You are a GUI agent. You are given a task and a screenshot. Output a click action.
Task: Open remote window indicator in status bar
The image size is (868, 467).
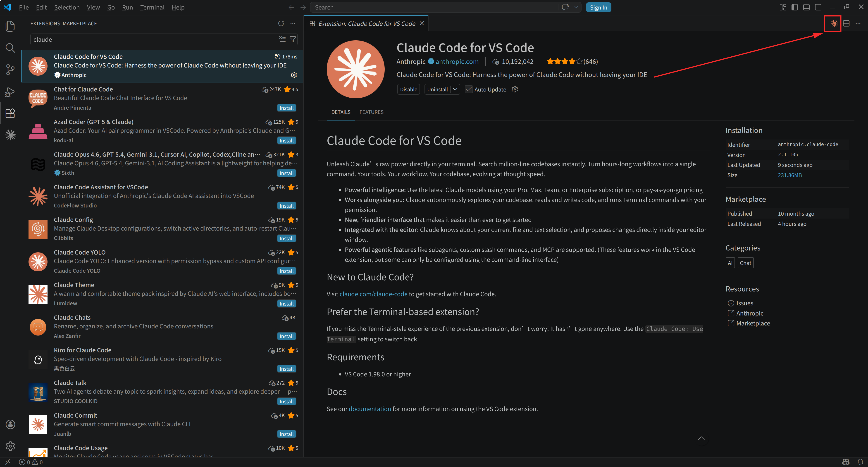8,462
